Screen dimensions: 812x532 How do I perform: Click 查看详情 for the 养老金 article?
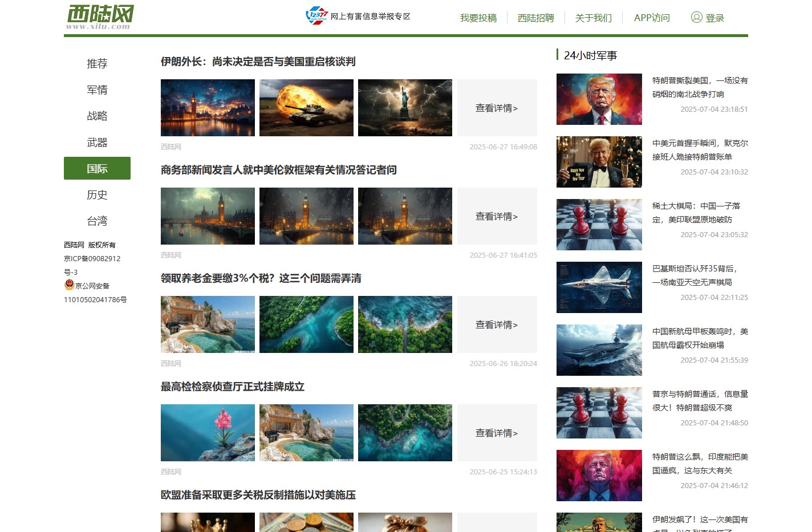point(497,324)
